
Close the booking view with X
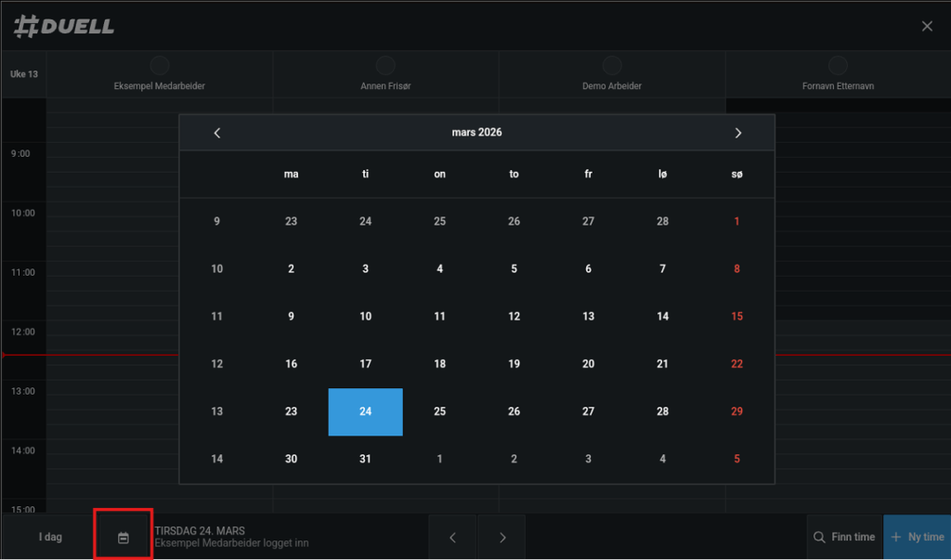pyautogui.click(x=927, y=26)
